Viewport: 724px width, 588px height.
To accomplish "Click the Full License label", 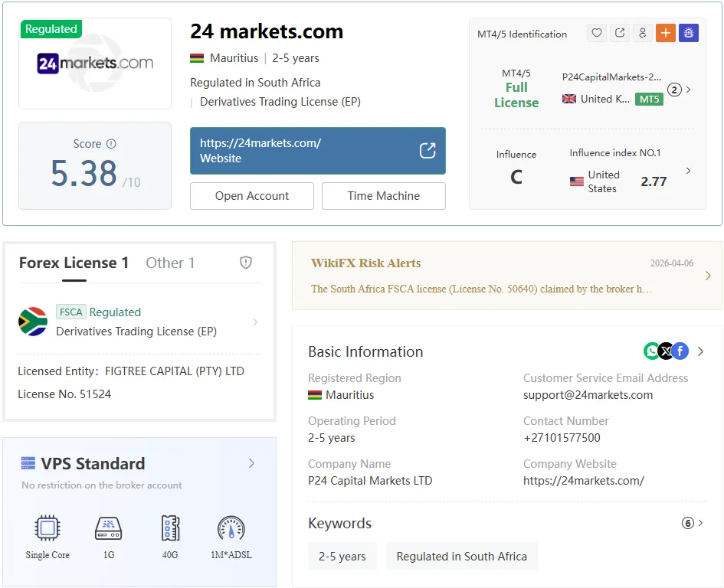I will pos(516,95).
